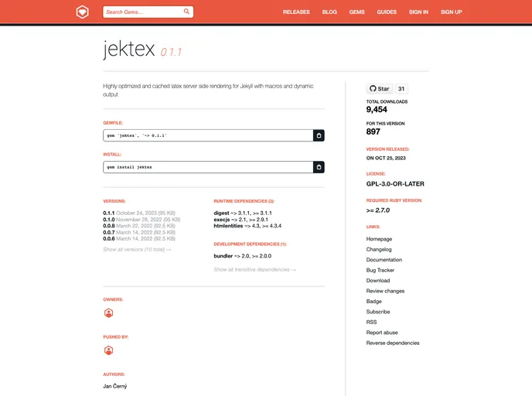The image size is (532, 396).
Task: Open Reverse dependencies link
Action: point(393,343)
